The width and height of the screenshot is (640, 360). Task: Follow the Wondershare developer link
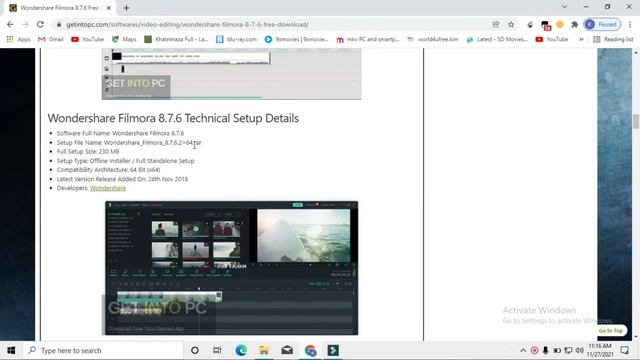pyautogui.click(x=108, y=188)
